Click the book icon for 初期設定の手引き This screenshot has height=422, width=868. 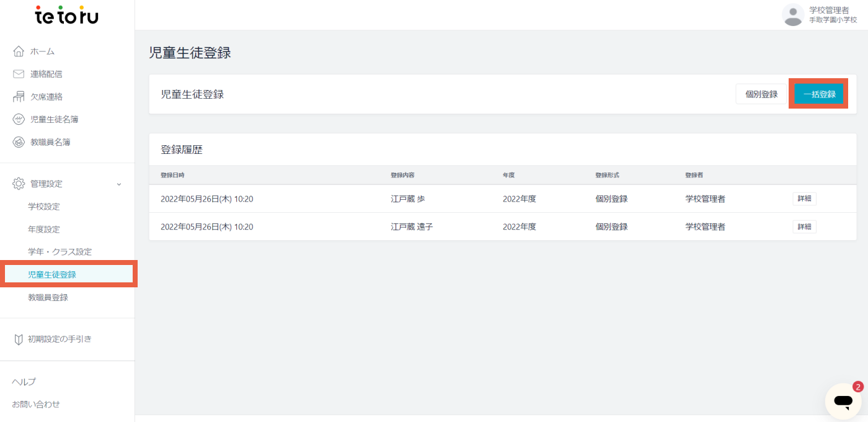(x=19, y=339)
